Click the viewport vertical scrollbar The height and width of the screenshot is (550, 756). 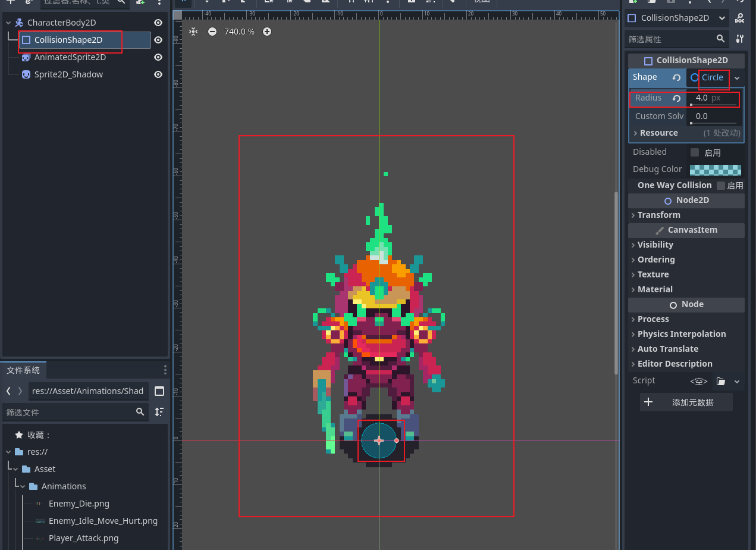click(x=616, y=283)
